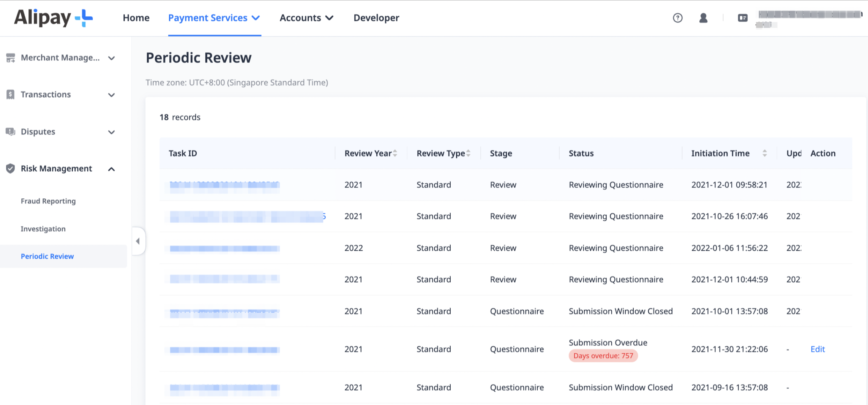
Task: Click the merchant ID card icon
Action: [x=743, y=18]
